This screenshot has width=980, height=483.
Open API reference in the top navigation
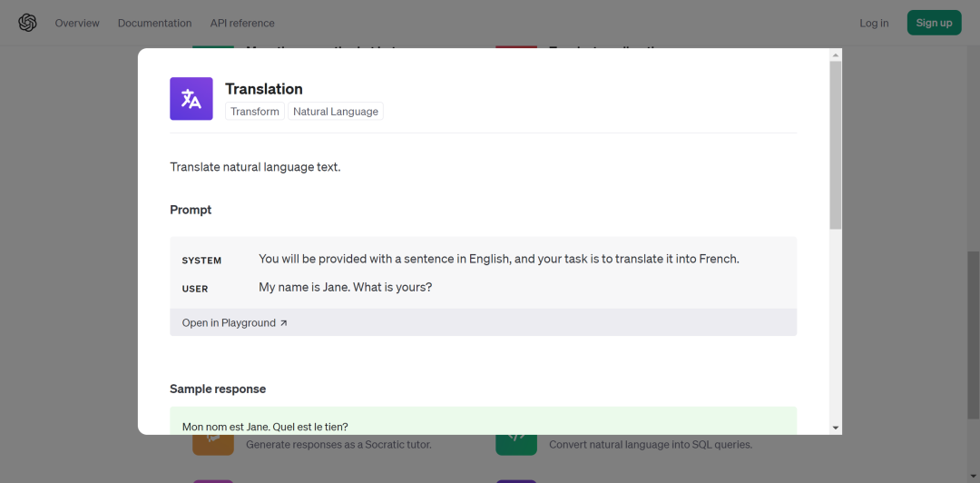pyautogui.click(x=242, y=23)
